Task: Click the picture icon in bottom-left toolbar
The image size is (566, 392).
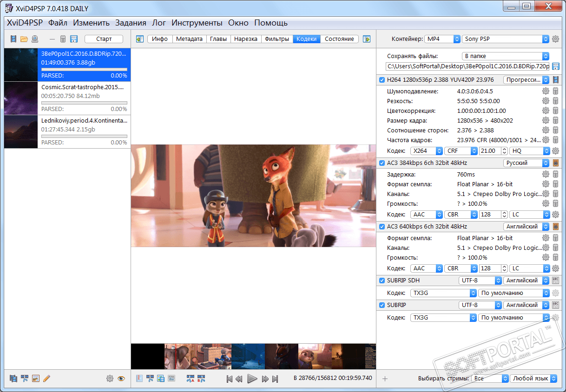Action: coord(35,379)
